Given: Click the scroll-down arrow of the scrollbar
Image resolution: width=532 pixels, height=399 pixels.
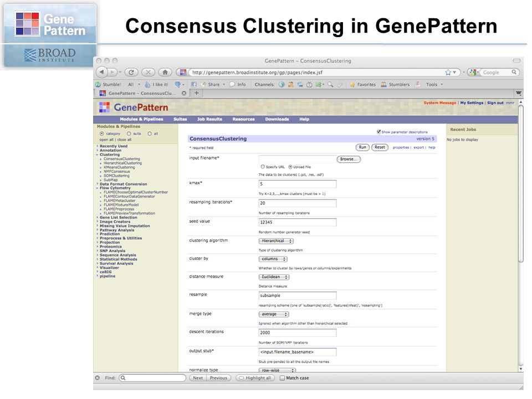Looking at the screenshot, I should point(521,369).
